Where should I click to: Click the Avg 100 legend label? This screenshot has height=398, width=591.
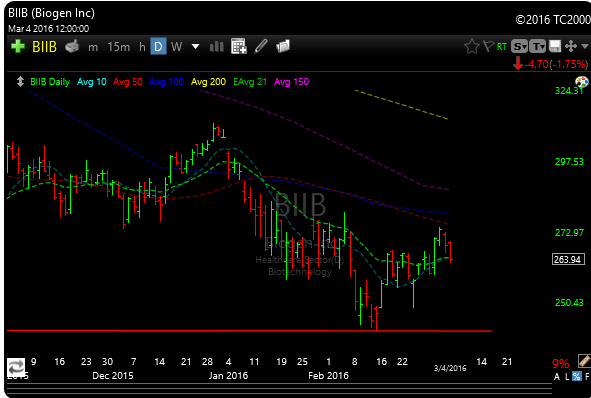(166, 82)
